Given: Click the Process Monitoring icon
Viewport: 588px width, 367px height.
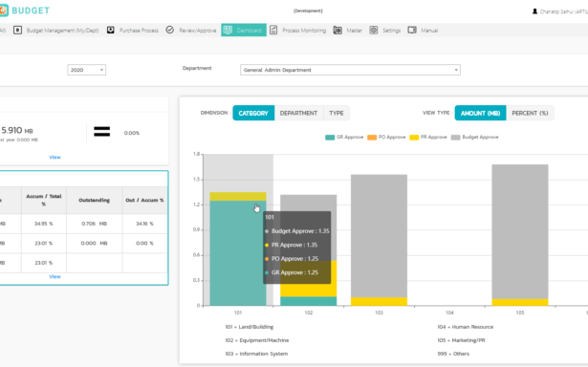Looking at the screenshot, I should point(273,30).
